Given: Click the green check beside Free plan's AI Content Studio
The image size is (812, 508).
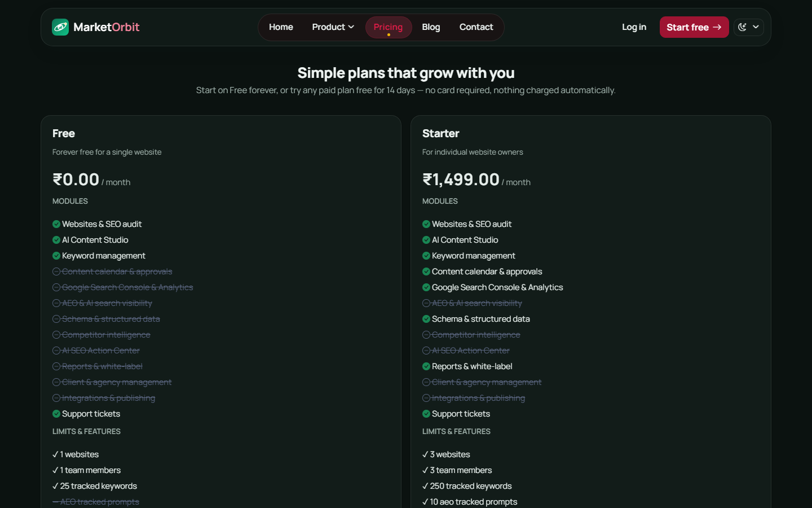Looking at the screenshot, I should (x=56, y=240).
